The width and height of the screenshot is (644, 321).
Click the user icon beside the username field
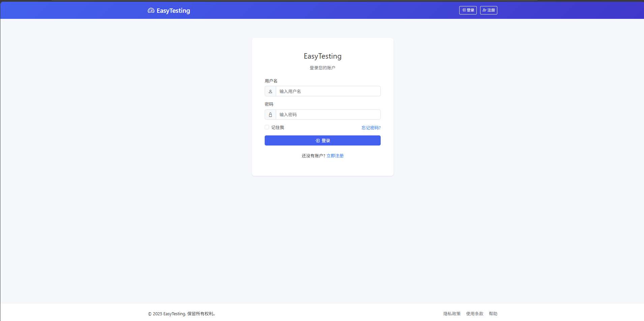(x=270, y=91)
